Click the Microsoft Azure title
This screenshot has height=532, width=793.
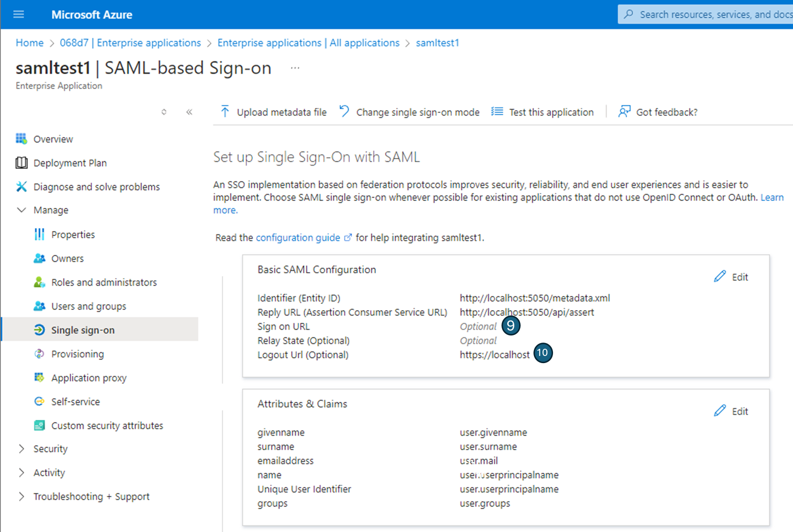(x=92, y=14)
